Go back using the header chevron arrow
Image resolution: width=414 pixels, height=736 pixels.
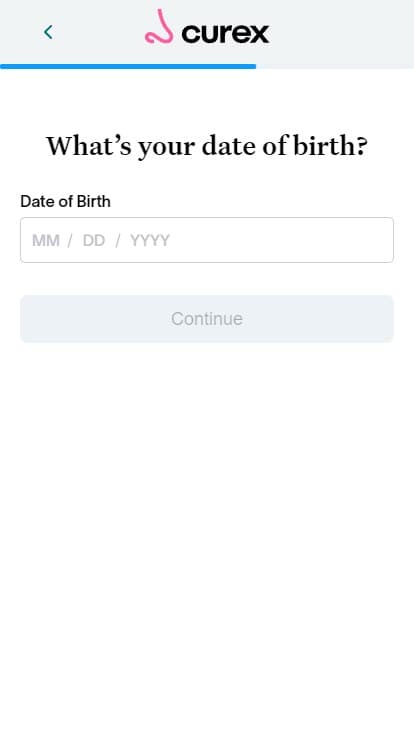click(x=48, y=32)
